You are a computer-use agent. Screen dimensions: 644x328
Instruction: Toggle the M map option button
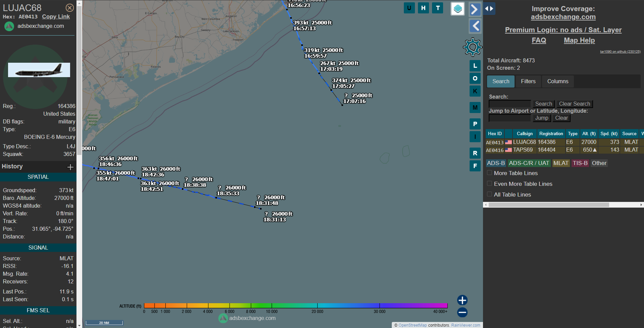tap(475, 108)
